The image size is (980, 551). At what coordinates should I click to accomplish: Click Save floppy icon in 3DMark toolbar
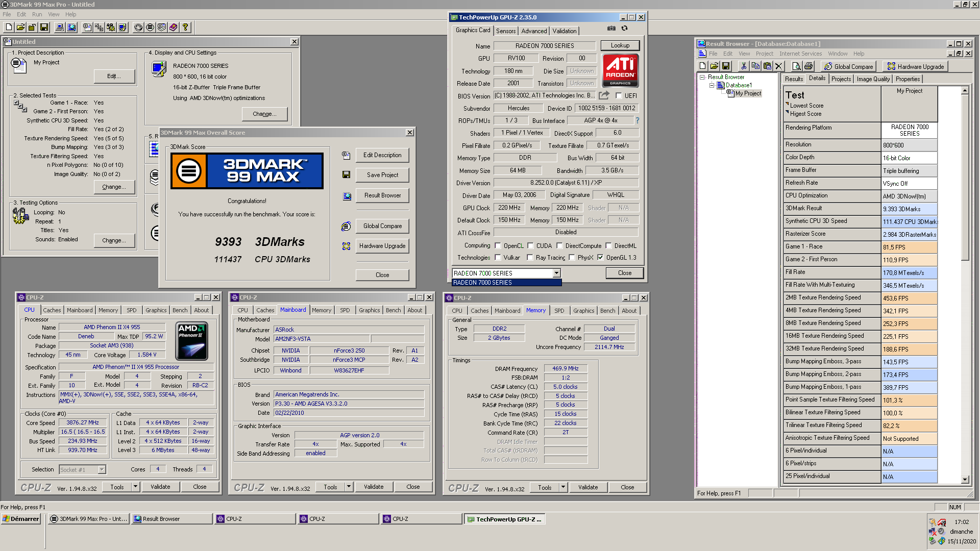coord(44,28)
